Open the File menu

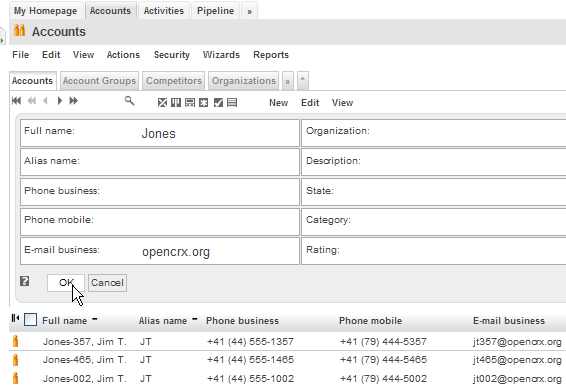pyautogui.click(x=21, y=55)
